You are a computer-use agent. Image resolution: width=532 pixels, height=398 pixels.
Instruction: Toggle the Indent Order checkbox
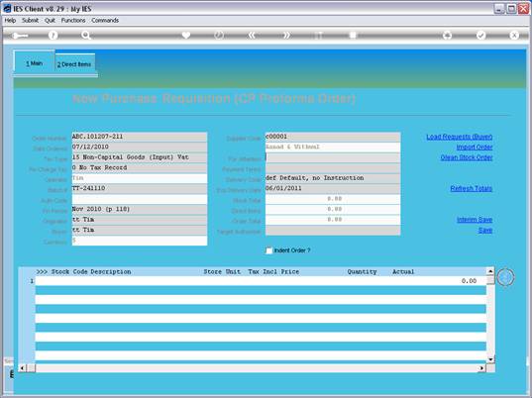268,250
